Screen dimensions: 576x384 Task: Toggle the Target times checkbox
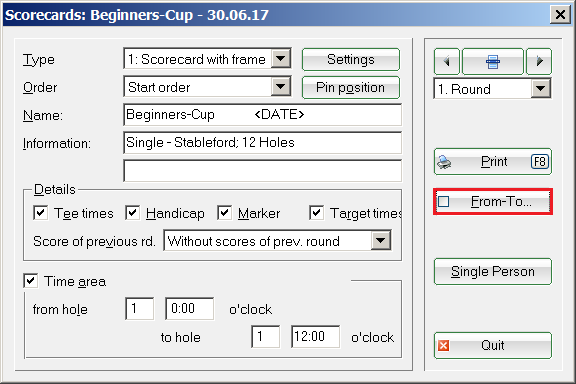pyautogui.click(x=316, y=213)
